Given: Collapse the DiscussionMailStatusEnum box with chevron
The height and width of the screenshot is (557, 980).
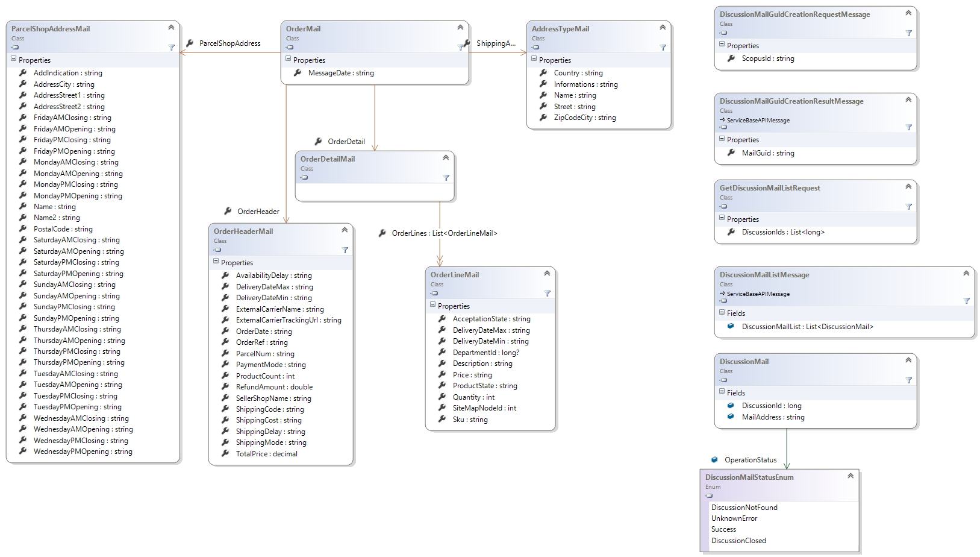Looking at the screenshot, I should (850, 476).
